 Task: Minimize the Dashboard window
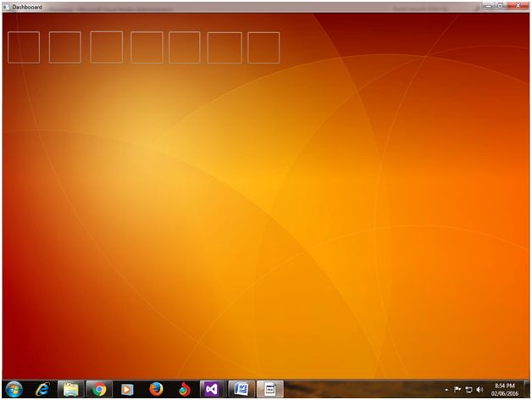[489, 6]
